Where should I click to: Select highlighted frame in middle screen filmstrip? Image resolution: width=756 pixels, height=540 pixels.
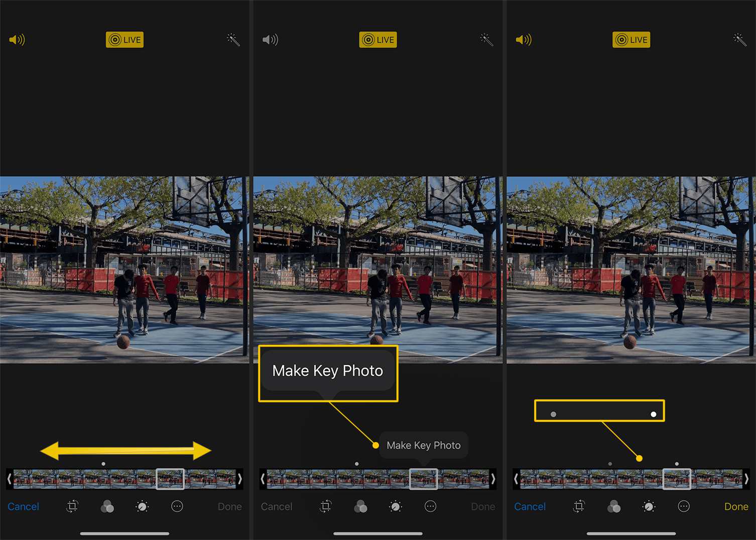click(x=424, y=479)
